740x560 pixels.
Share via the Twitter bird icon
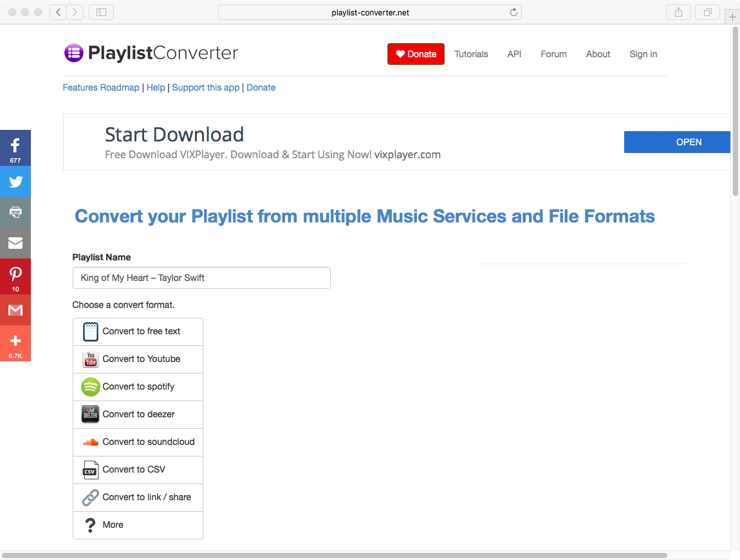click(x=15, y=181)
